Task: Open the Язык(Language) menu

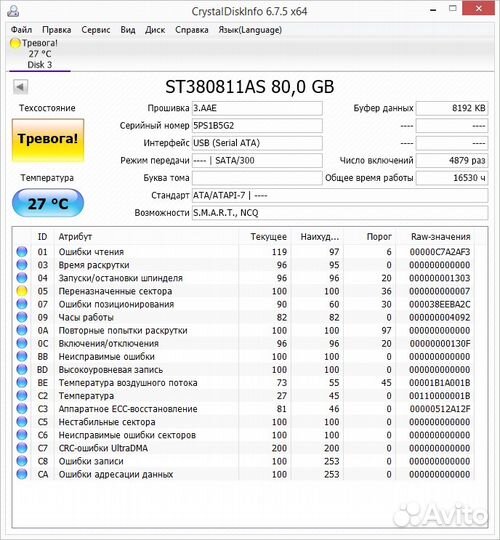Action: (x=250, y=30)
